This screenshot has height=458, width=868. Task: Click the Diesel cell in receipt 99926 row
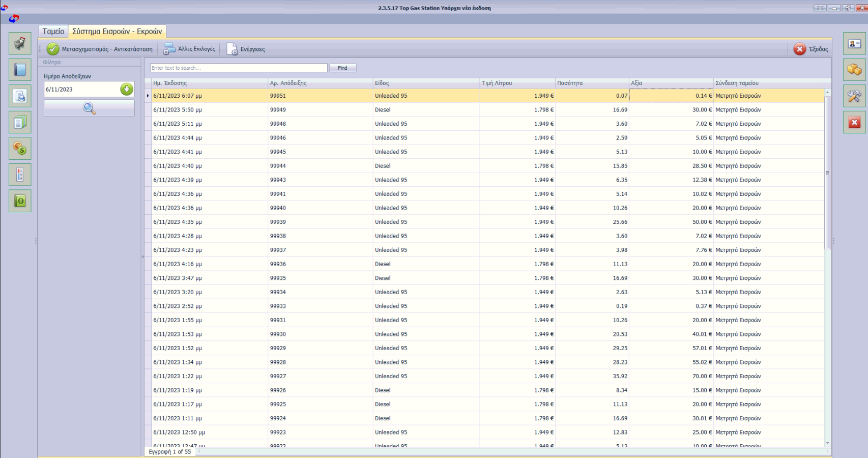(x=426, y=390)
